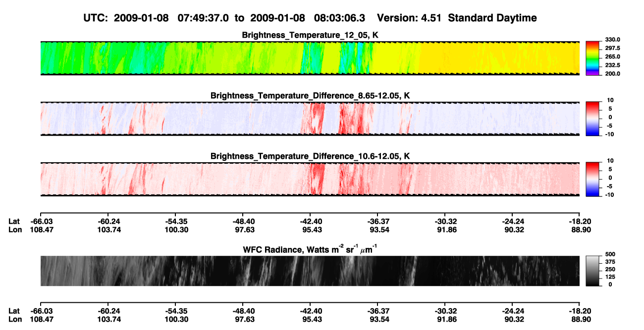The width and height of the screenshot is (644, 330).
Task: Click 'Lat' label beneath the WFC Radiance image
Action: pyautogui.click(x=14, y=311)
